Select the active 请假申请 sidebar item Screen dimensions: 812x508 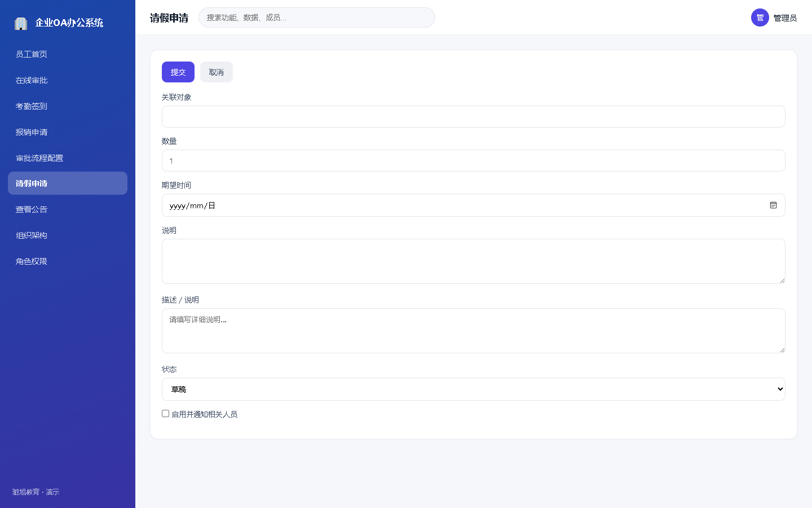click(68, 183)
